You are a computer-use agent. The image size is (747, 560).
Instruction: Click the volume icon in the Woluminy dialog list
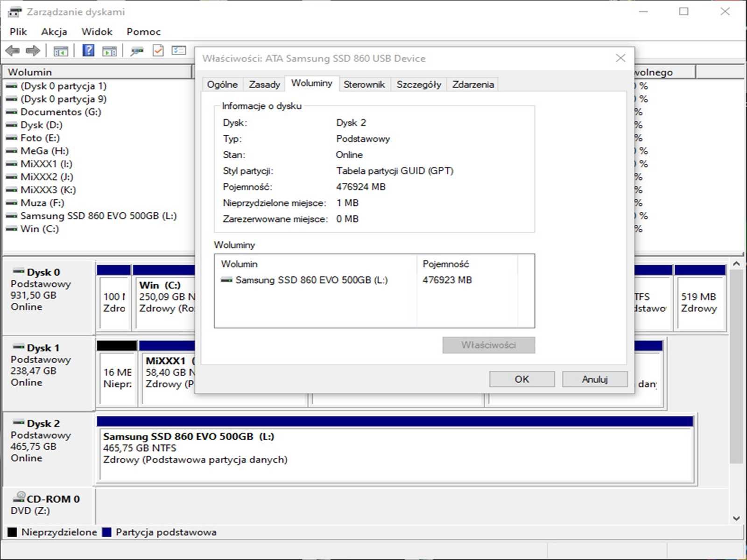pyautogui.click(x=226, y=280)
